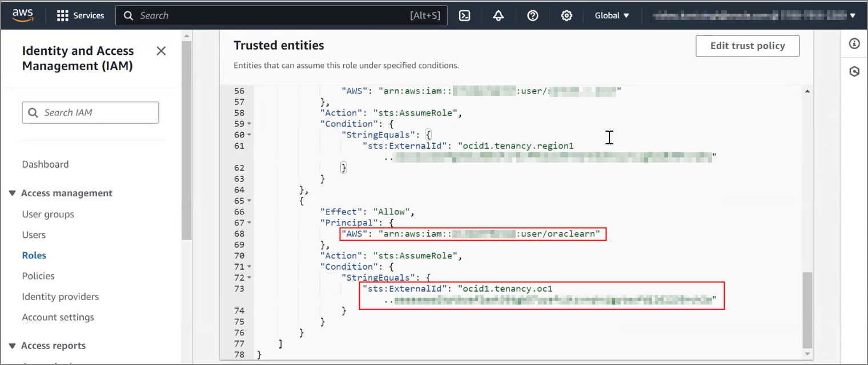Open the notifications bell

(498, 15)
